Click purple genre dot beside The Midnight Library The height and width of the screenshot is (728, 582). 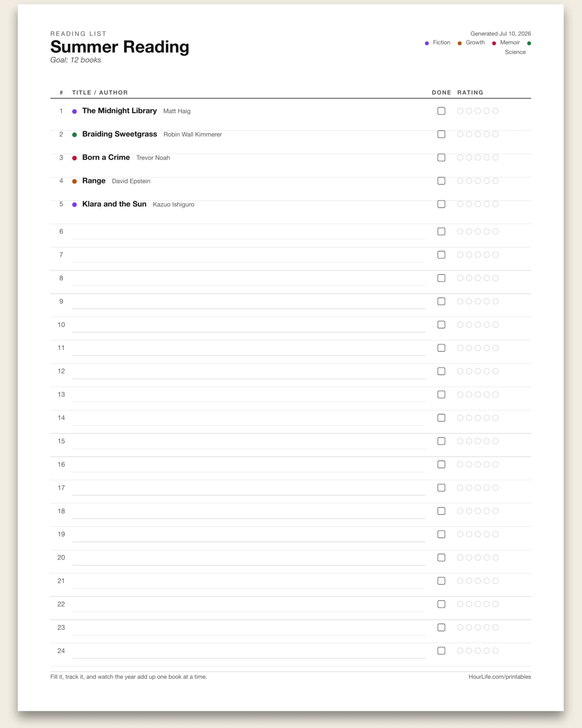coord(75,112)
